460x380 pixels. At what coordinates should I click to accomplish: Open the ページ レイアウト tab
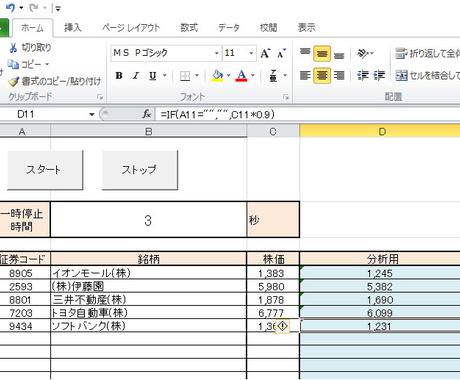coord(131,27)
